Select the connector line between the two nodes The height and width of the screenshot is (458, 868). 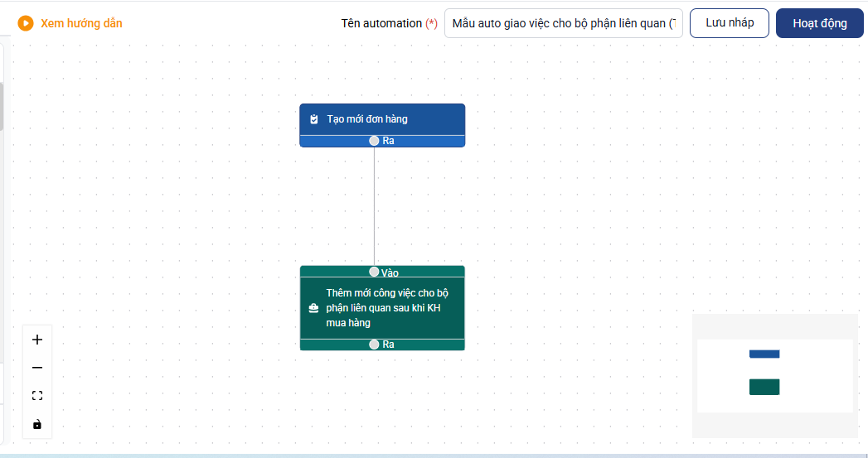pyautogui.click(x=375, y=207)
